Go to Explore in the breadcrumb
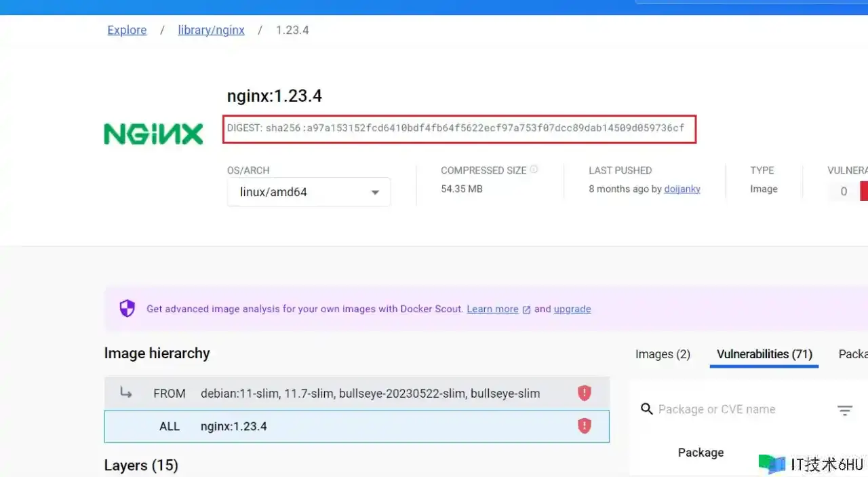The height and width of the screenshot is (477, 868). tap(127, 30)
